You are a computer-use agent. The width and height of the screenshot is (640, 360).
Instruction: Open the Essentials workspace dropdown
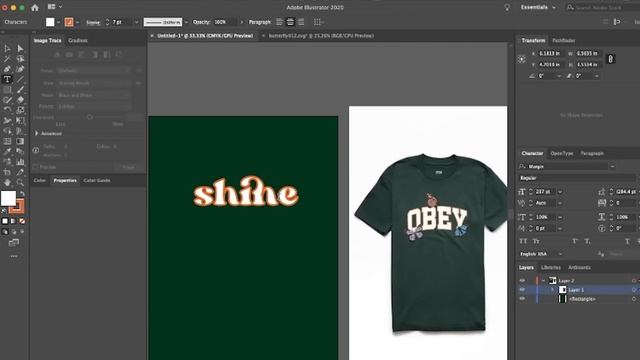point(538,7)
